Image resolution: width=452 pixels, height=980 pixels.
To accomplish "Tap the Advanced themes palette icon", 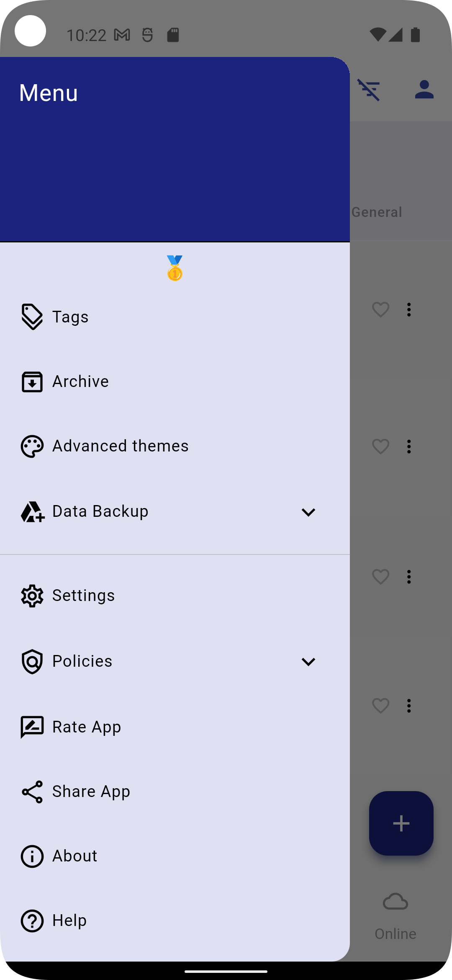I will click(x=32, y=446).
